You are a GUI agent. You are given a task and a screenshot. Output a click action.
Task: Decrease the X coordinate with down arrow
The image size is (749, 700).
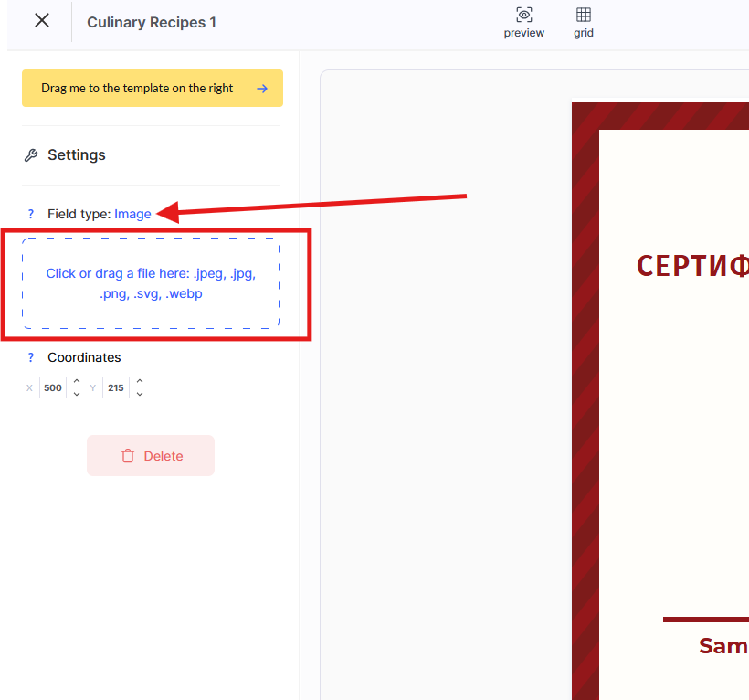tap(77, 395)
